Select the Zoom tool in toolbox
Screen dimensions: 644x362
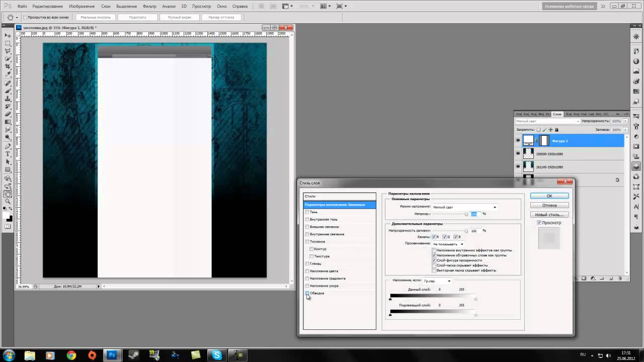[x=8, y=201]
